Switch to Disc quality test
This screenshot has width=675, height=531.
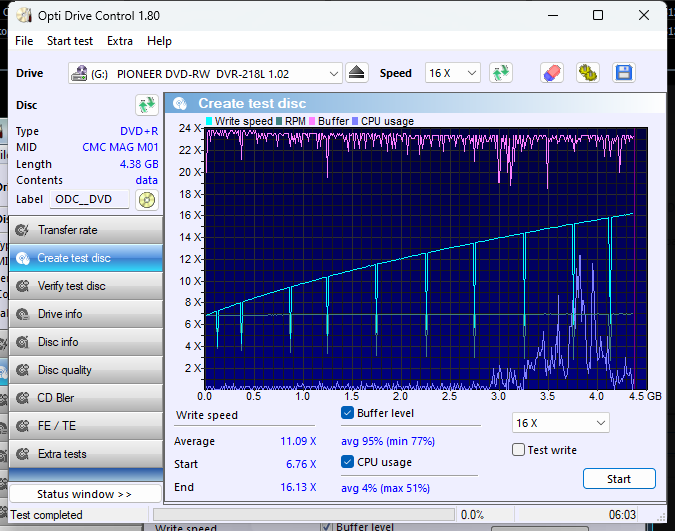(x=86, y=370)
